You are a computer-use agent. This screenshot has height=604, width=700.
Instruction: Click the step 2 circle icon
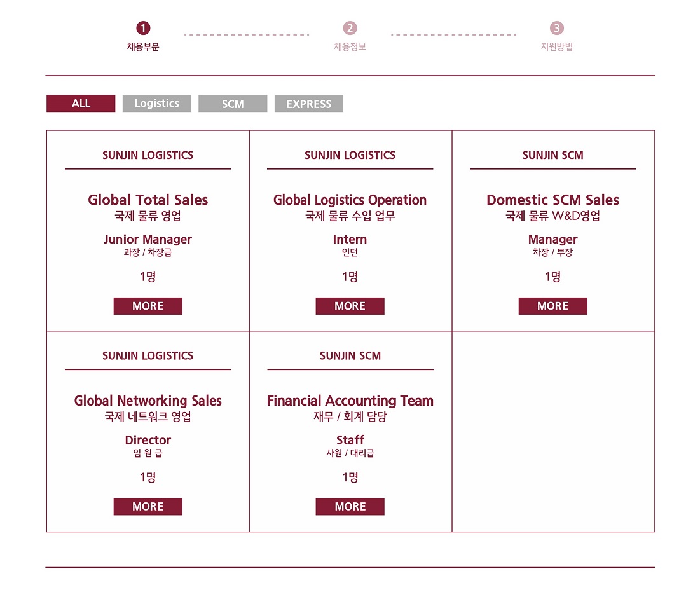point(350,28)
